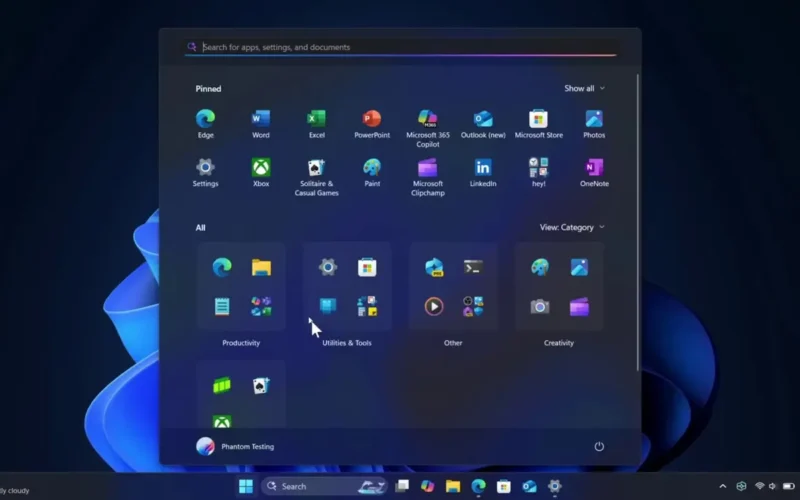Open Outlook from the taskbar
This screenshot has width=800, height=500.
(529, 486)
